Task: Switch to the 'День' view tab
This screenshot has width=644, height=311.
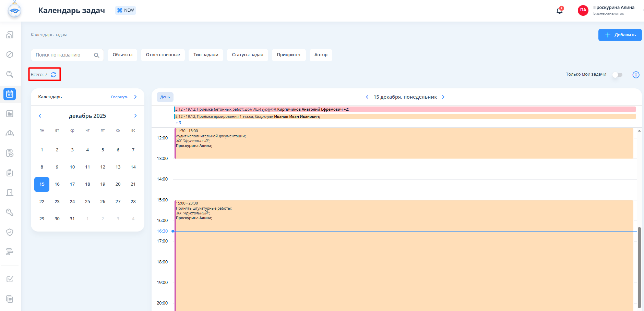Action: coord(165,97)
